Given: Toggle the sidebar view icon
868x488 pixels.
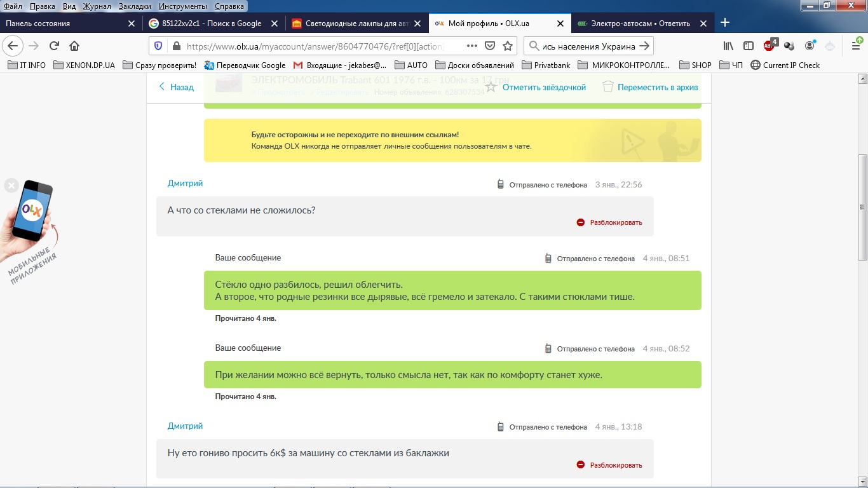Looking at the screenshot, I should click(x=749, y=46).
